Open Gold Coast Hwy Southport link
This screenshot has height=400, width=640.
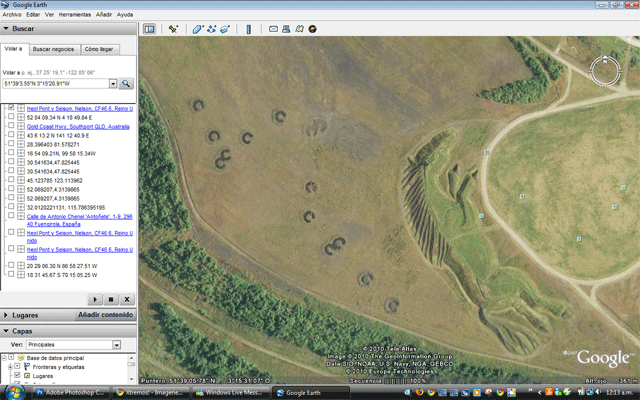(x=78, y=127)
